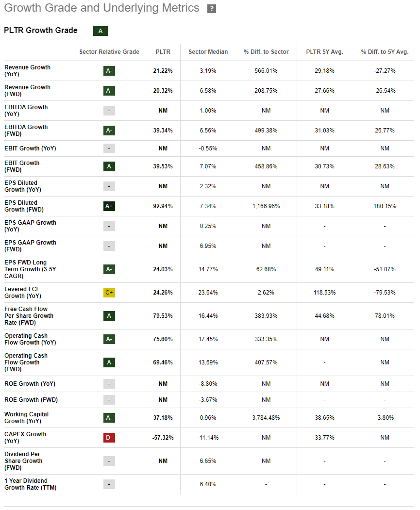420x510 pixels.
Task: Click the A grade badge for Operating Cash Flow Growth (FWD)
Action: click(109, 362)
